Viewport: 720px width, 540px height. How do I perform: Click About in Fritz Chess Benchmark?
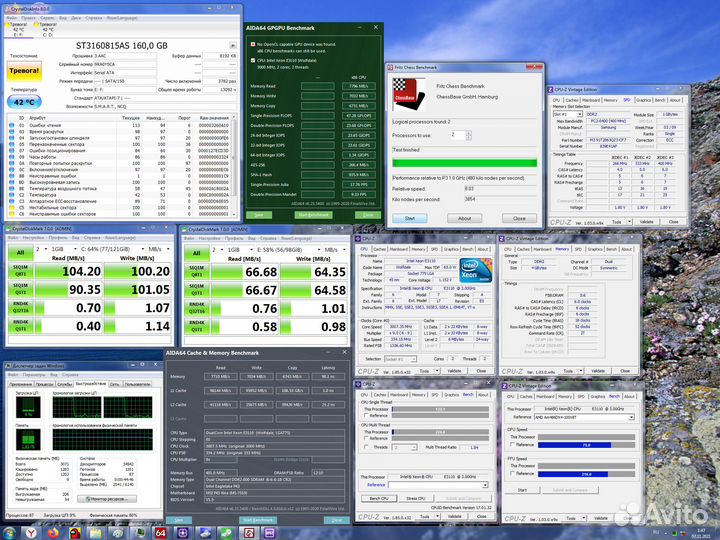464,219
